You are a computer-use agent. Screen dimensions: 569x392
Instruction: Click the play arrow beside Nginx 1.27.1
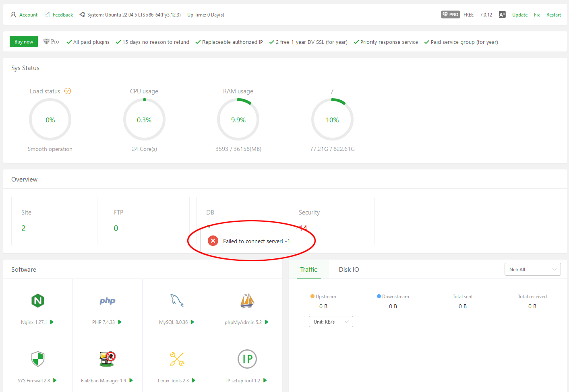coord(52,322)
